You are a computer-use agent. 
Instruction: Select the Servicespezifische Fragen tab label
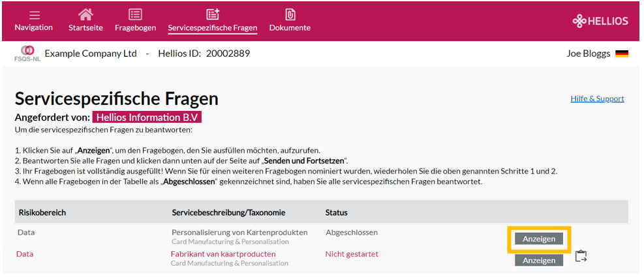pyautogui.click(x=212, y=28)
